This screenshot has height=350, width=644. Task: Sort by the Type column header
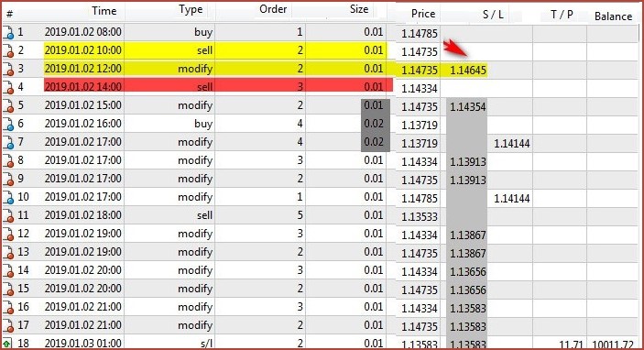[191, 9]
